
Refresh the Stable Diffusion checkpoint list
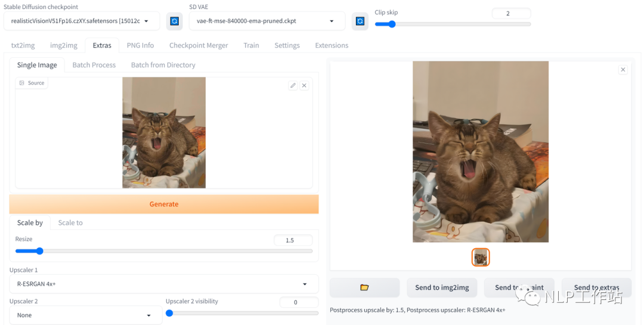pyautogui.click(x=174, y=21)
